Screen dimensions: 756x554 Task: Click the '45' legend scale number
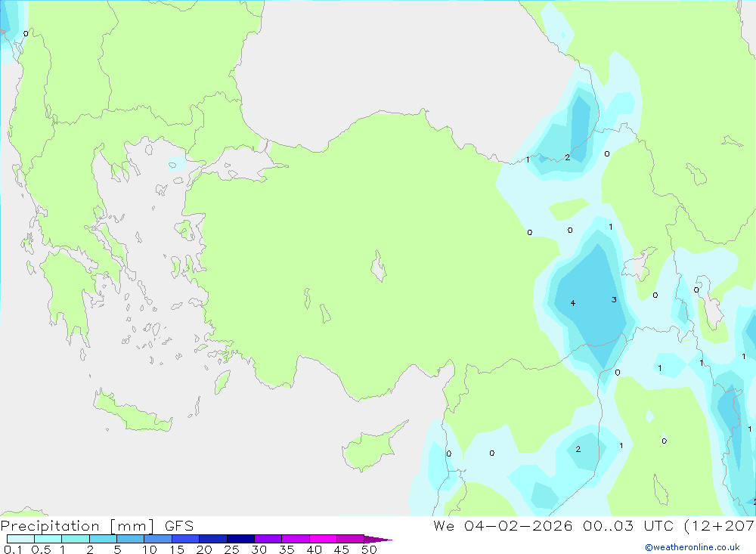[342, 549]
